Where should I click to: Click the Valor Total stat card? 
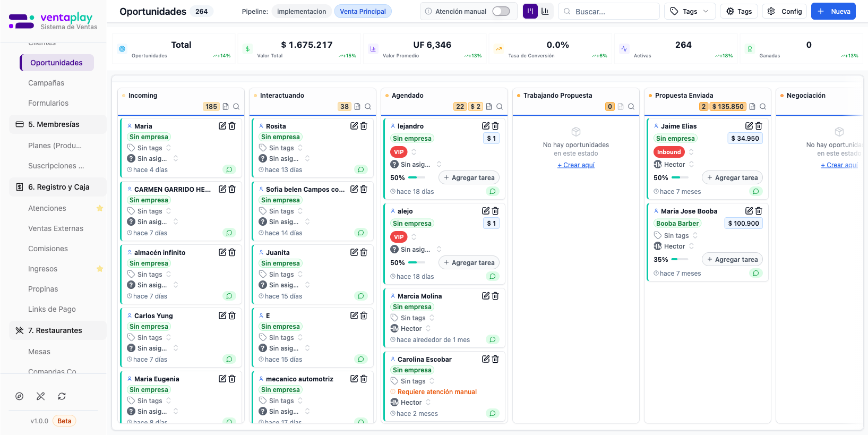click(299, 49)
